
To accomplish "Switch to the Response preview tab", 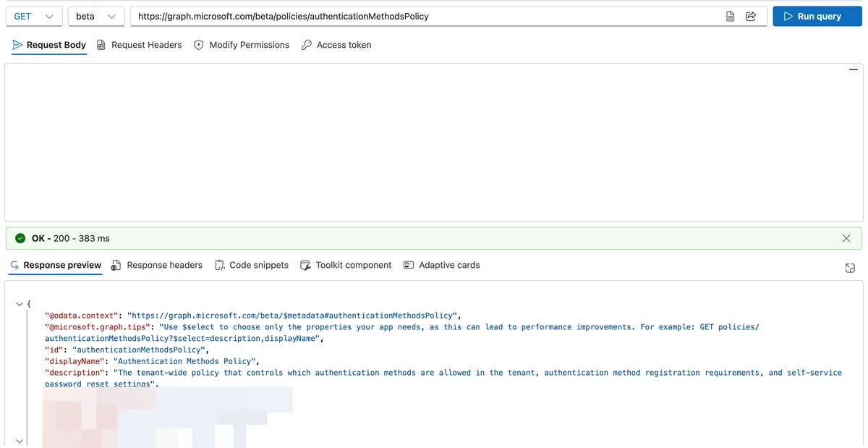I will (x=55, y=266).
